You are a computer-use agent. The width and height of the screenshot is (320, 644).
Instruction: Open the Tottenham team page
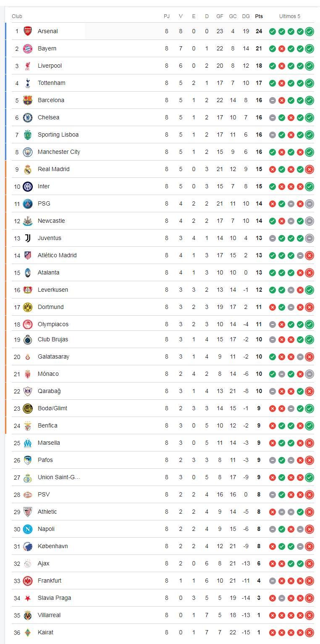(51, 83)
